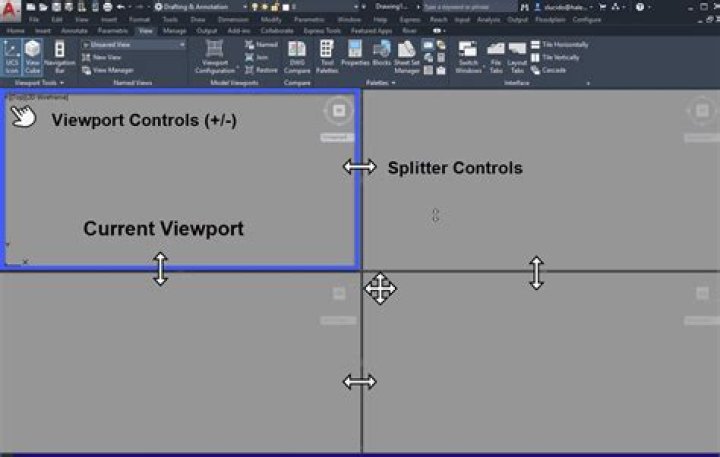The height and width of the screenshot is (457, 720).
Task: Toggle the Sheet Set Manager palette
Action: point(406,57)
